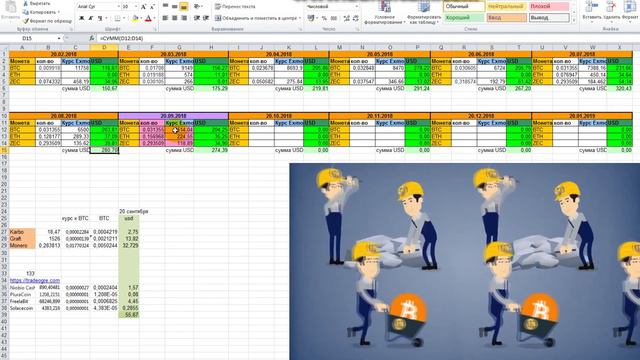
Task: Apply the Ввод orange cell style
Action: pos(507,18)
